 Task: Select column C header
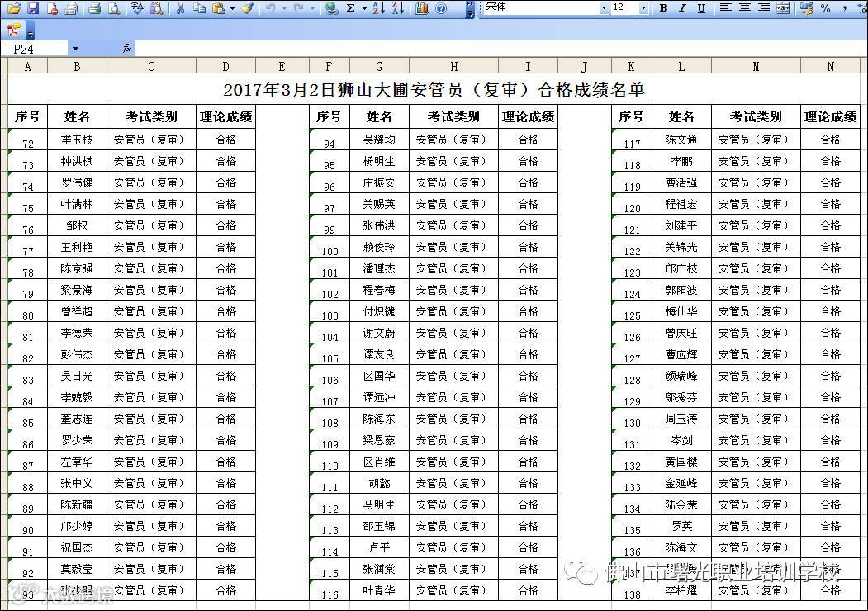click(x=151, y=66)
